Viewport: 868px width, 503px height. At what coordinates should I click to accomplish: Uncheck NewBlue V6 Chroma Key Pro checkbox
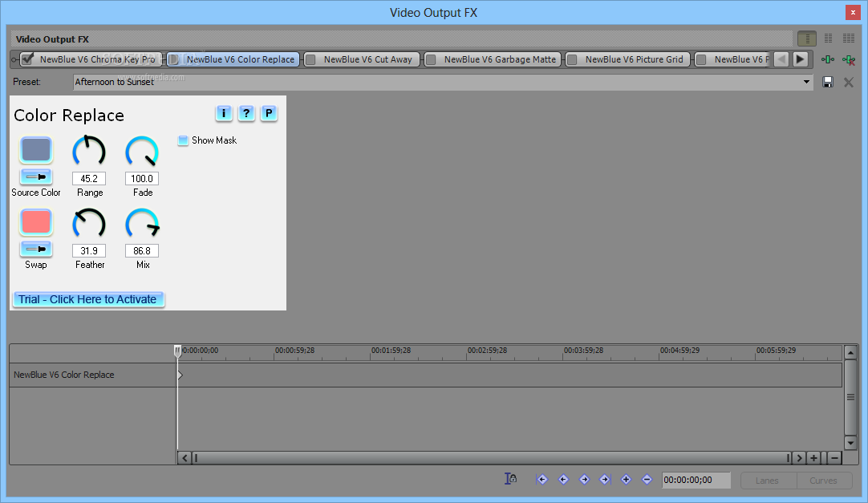(x=27, y=59)
